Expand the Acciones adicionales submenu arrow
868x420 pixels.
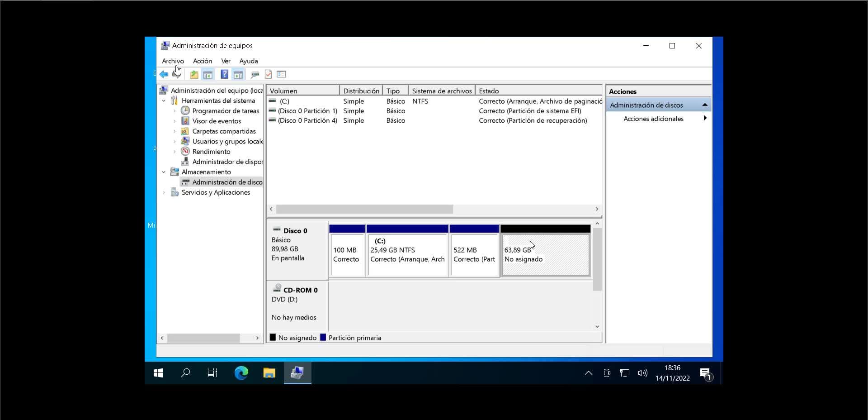pos(705,119)
